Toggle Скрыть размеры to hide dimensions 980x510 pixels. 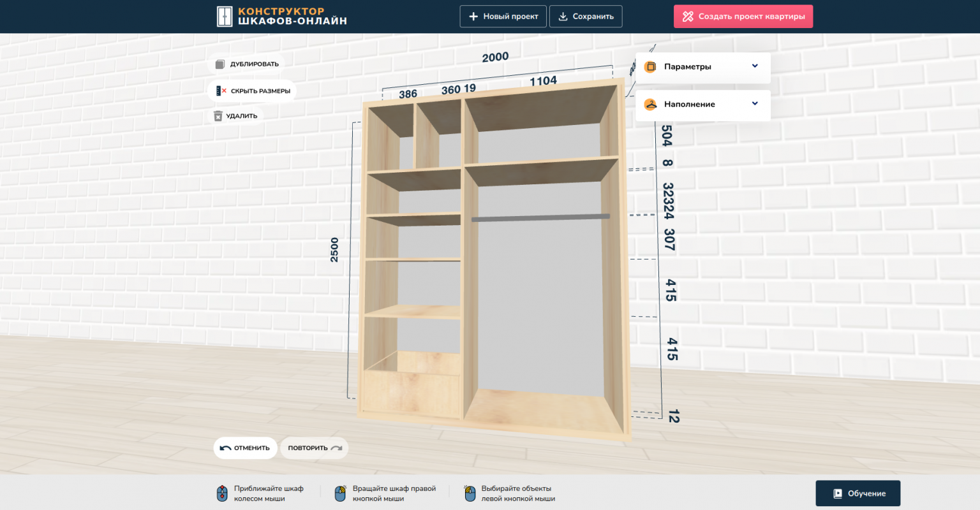click(253, 91)
